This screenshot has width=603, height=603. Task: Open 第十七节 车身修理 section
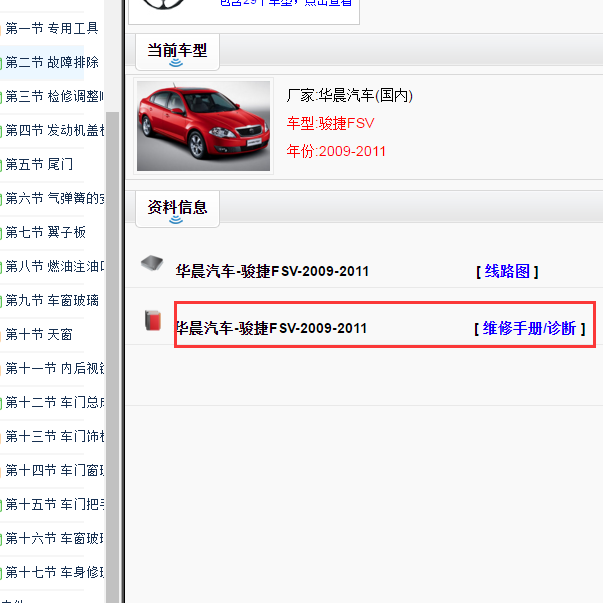54,572
